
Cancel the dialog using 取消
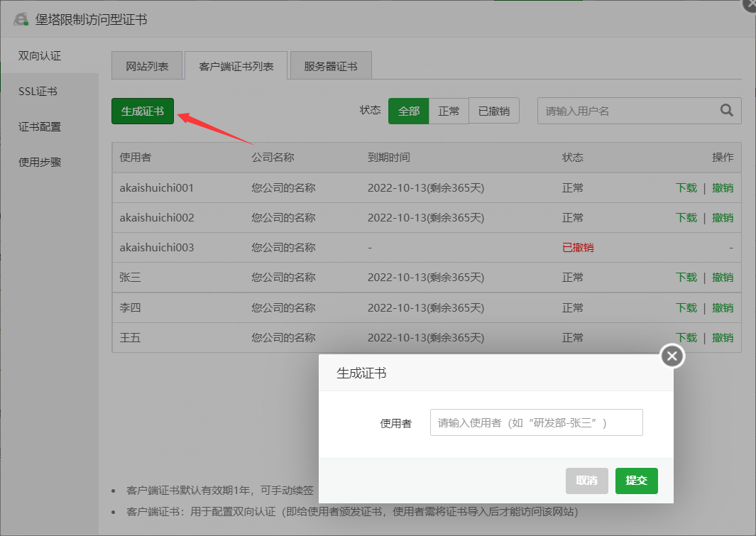click(x=586, y=481)
